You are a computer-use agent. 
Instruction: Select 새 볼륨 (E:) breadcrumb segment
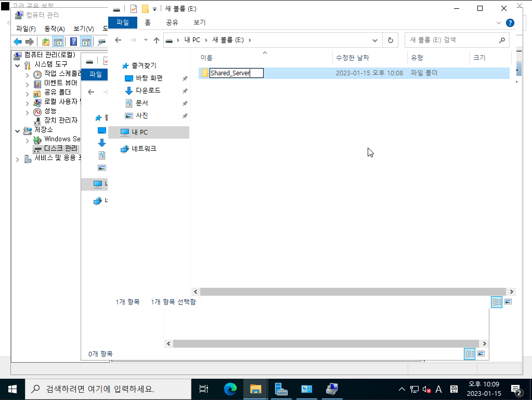228,40
